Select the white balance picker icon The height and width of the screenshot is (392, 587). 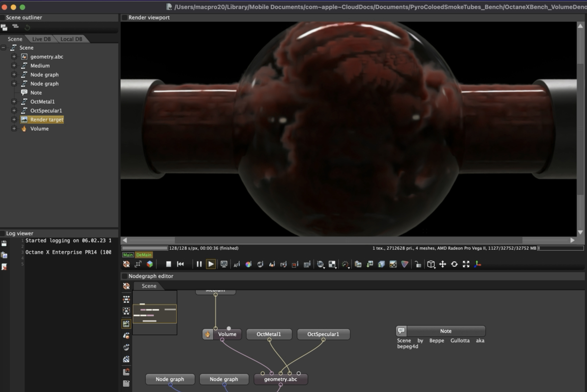(248, 264)
